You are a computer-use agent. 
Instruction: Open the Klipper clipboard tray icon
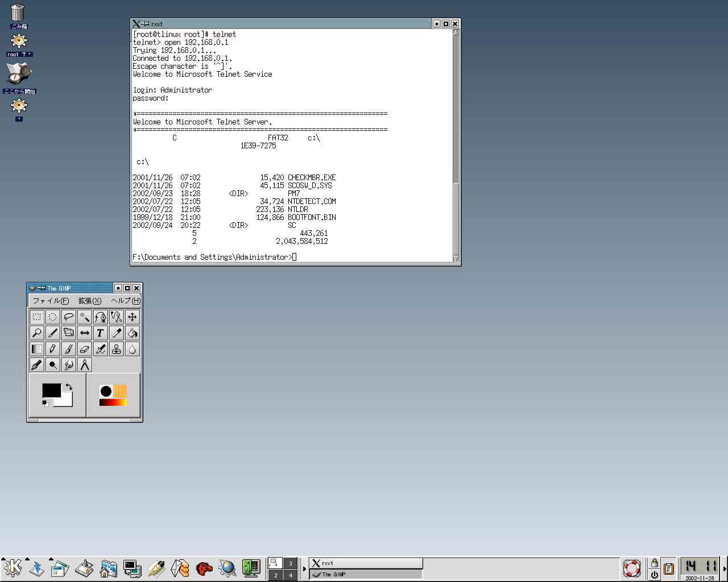[669, 568]
